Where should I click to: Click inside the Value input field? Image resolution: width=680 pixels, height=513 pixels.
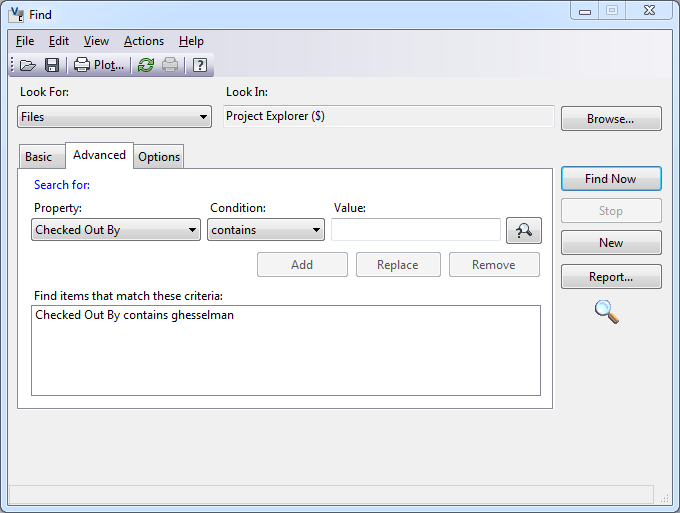tap(416, 230)
